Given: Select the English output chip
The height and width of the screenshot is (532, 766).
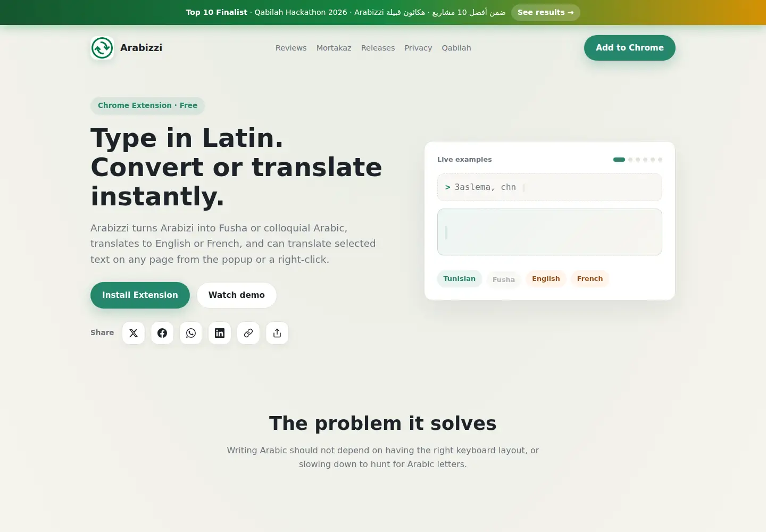Looking at the screenshot, I should [x=546, y=279].
